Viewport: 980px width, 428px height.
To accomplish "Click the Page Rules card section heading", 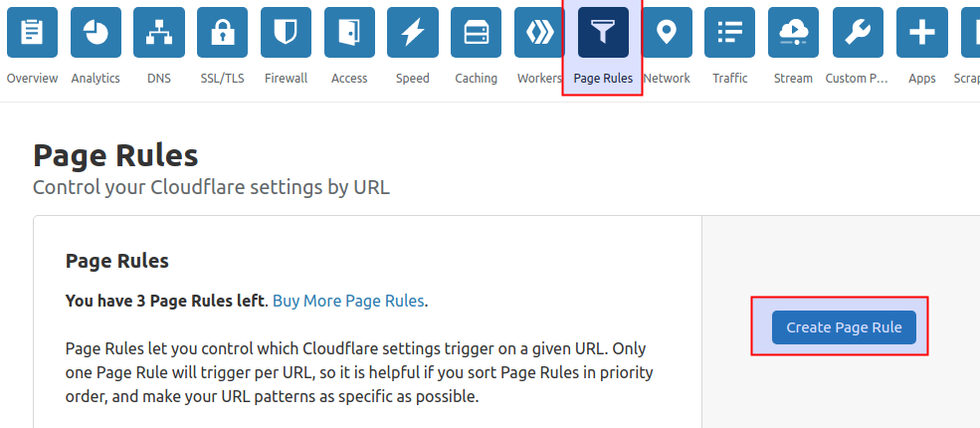I will pos(116,261).
